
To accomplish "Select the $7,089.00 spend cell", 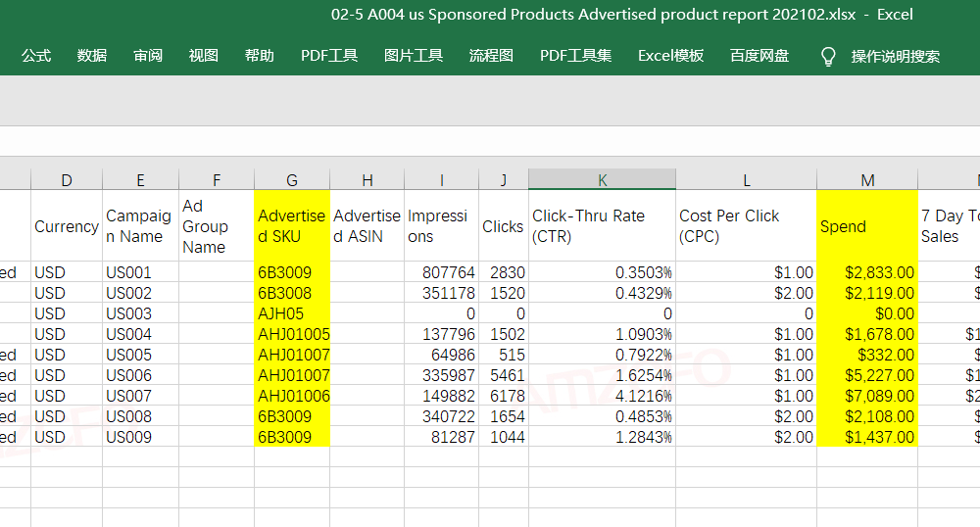I will click(867, 396).
